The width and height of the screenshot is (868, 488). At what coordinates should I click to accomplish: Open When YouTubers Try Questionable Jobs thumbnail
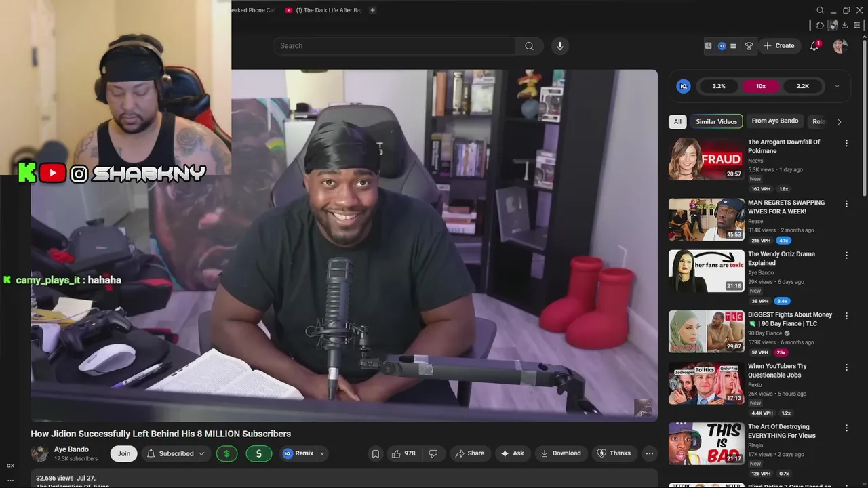706,383
